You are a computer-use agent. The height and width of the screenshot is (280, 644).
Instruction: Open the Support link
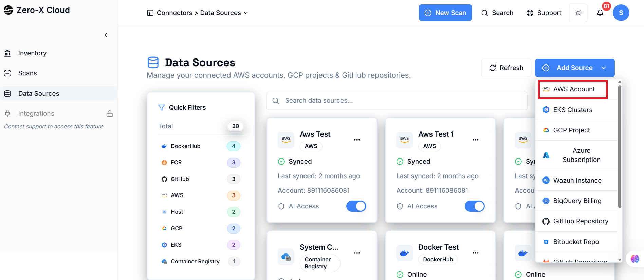544,13
